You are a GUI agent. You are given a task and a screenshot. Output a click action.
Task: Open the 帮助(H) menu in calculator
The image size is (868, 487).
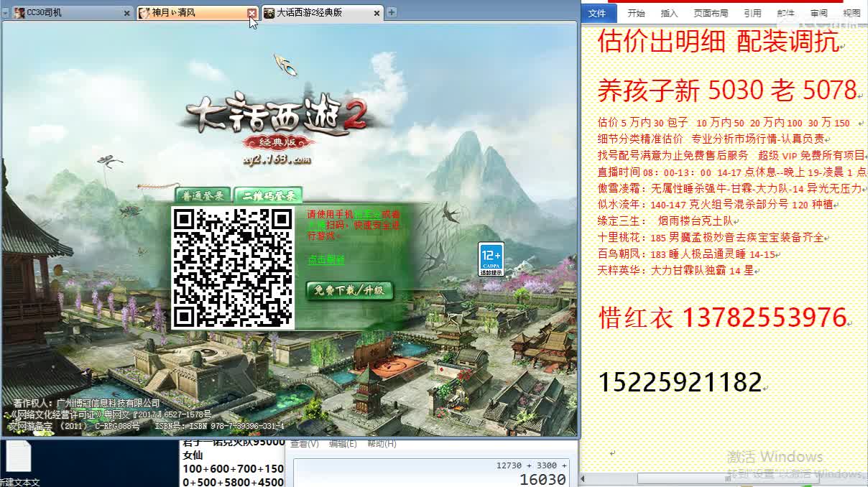click(382, 444)
